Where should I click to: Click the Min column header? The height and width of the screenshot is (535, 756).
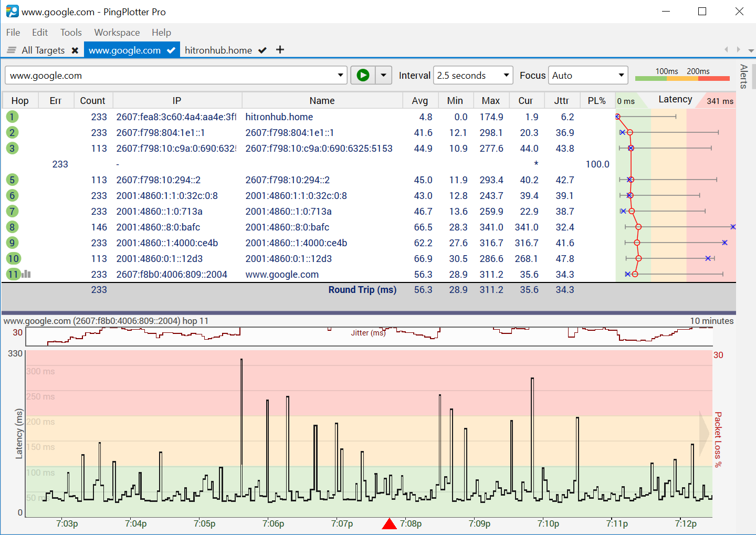coord(455,101)
